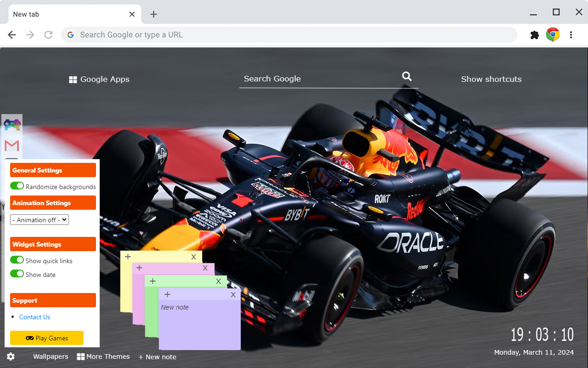Close the yellow sticky note
Viewport: 588px width, 368px height.
tap(193, 257)
